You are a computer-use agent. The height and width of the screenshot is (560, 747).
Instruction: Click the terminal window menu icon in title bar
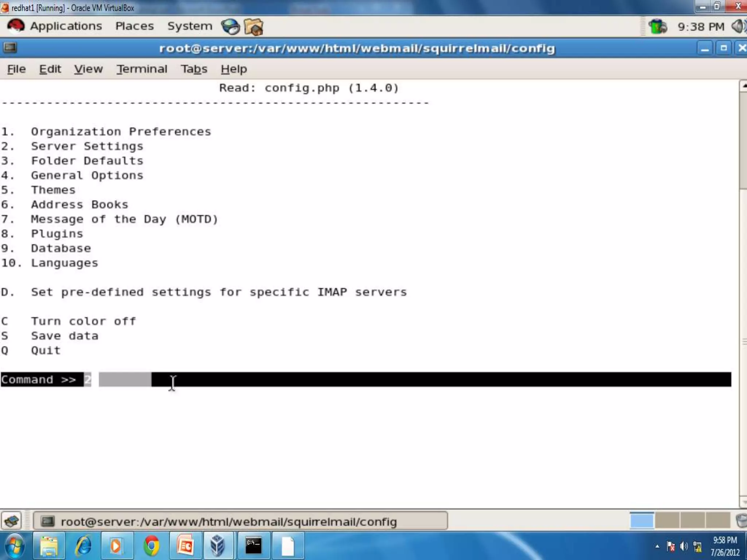[x=10, y=48]
